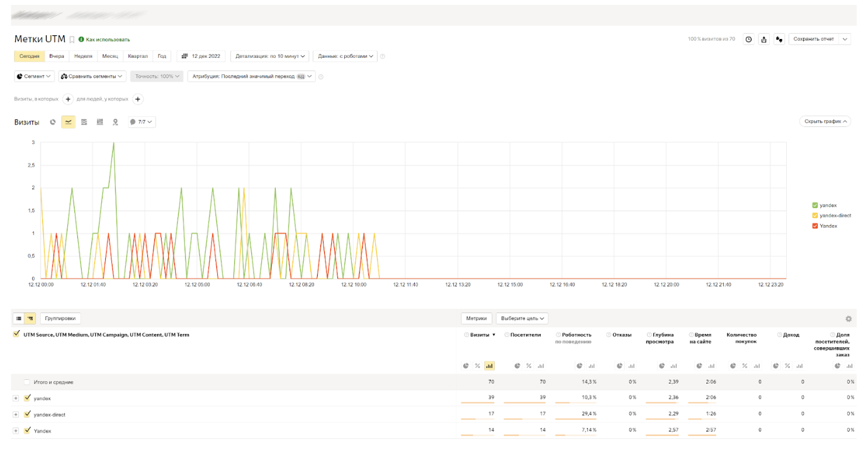Open the Выберите цель dropdown
868x454 pixels.
[522, 319]
